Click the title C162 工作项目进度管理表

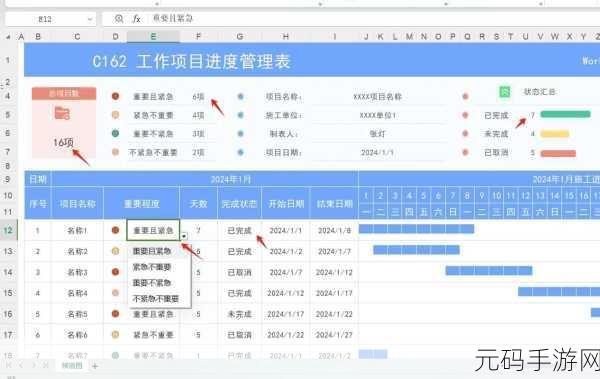pyautogui.click(x=191, y=61)
